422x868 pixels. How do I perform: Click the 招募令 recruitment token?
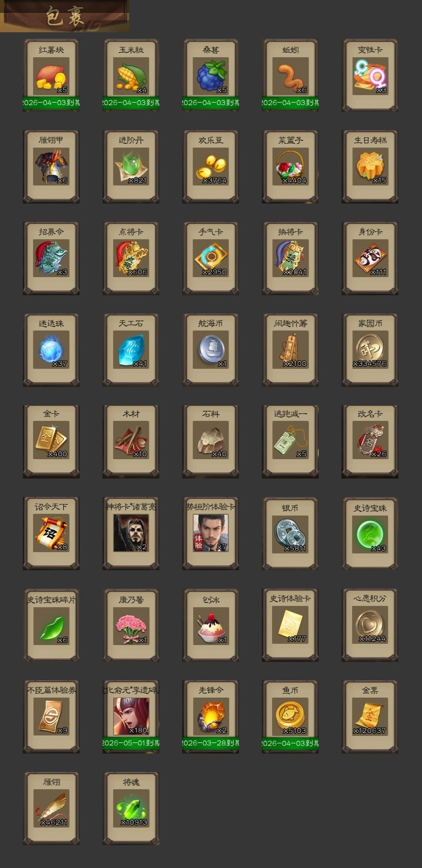(51, 259)
